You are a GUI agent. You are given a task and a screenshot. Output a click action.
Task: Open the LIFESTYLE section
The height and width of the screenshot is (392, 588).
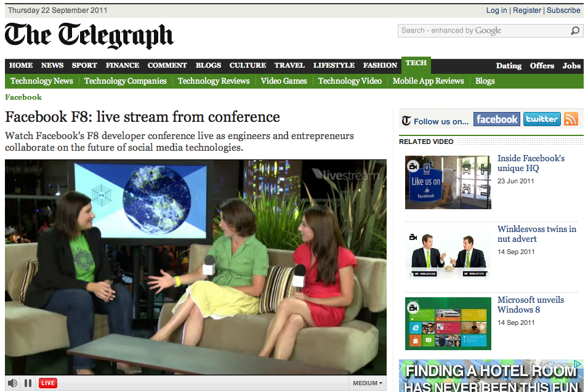[334, 65]
